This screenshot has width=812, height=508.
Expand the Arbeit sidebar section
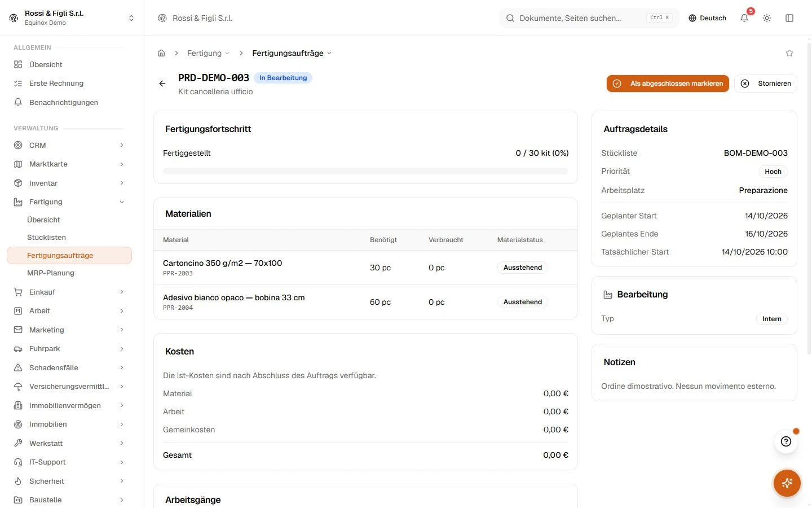[x=69, y=311]
